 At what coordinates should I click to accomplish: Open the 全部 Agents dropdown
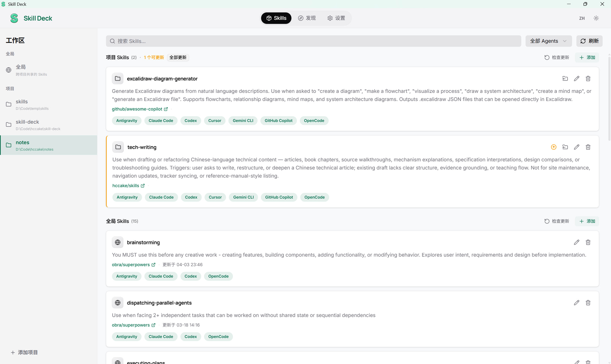pyautogui.click(x=548, y=41)
